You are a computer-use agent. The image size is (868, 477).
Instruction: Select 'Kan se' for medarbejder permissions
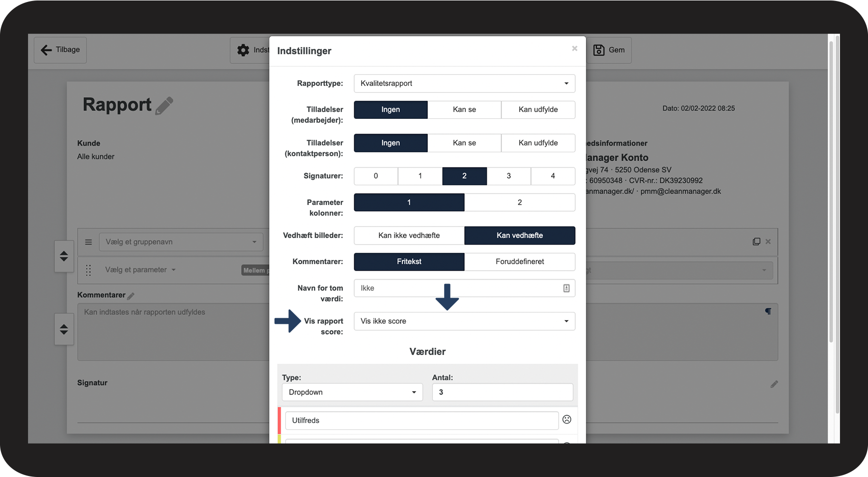coord(464,110)
